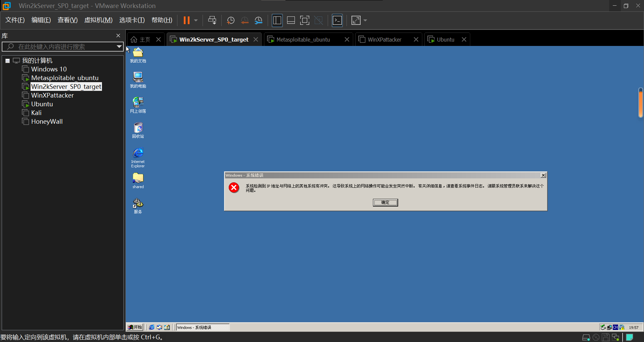Open the snapshot manager
This screenshot has width=644, height=342.
[x=258, y=20]
